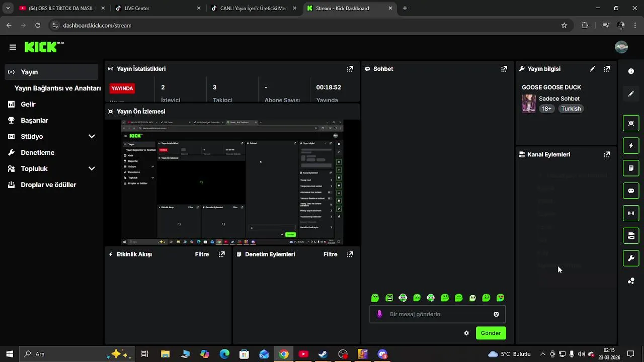The height and width of the screenshot is (362, 644).
Task: Switch to the OBS İLE TİKTOK YouTube tab
Action: (60, 8)
